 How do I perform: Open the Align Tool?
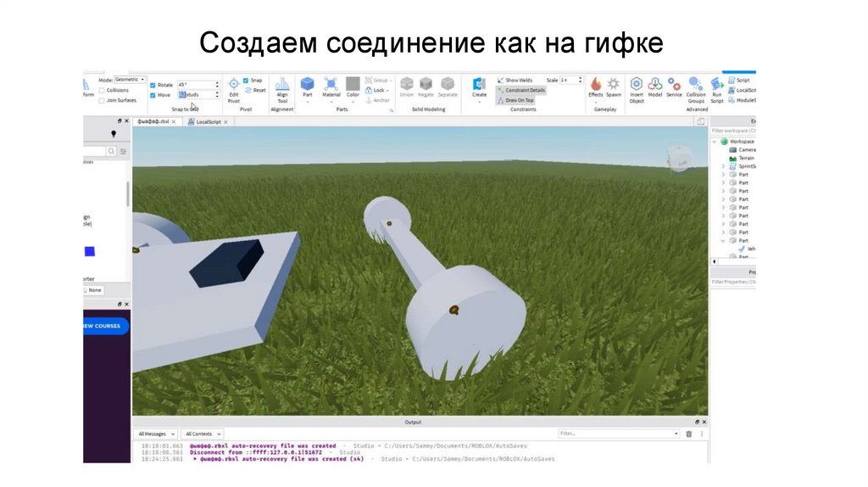click(x=282, y=90)
